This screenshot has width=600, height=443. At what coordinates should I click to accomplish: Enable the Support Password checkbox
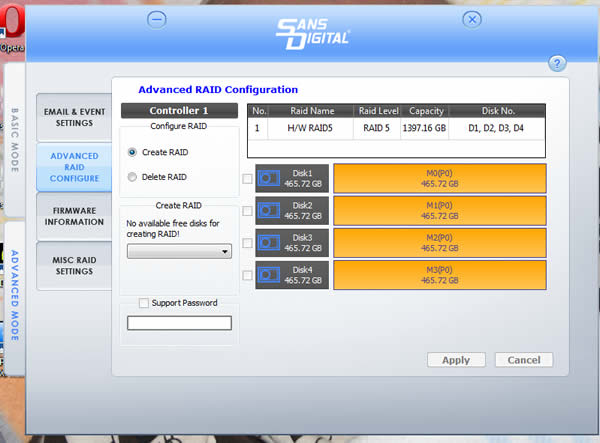143,303
